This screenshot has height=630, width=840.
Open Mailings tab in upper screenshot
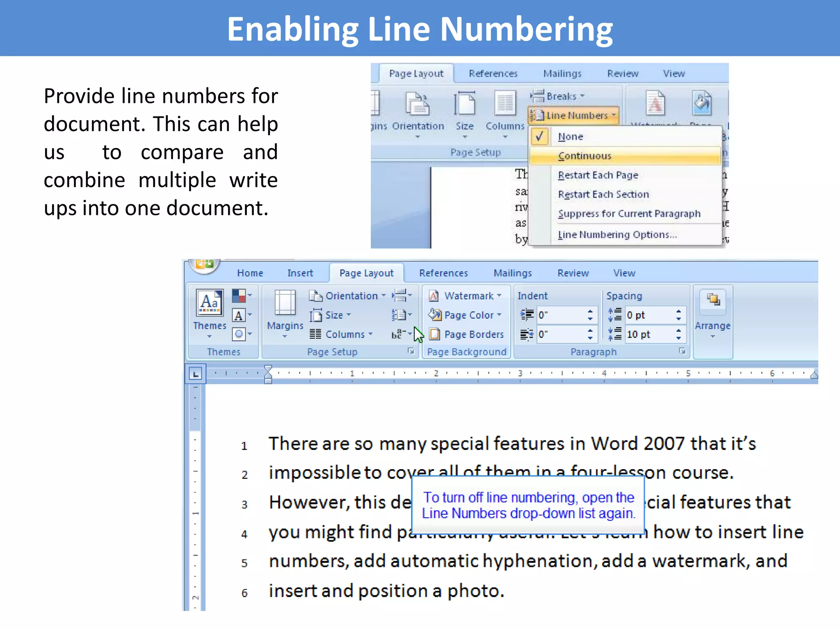click(562, 73)
